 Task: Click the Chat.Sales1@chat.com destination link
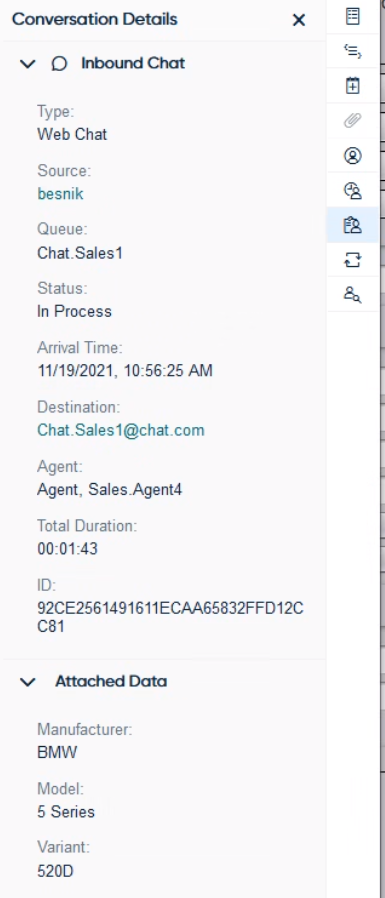pyautogui.click(x=121, y=430)
